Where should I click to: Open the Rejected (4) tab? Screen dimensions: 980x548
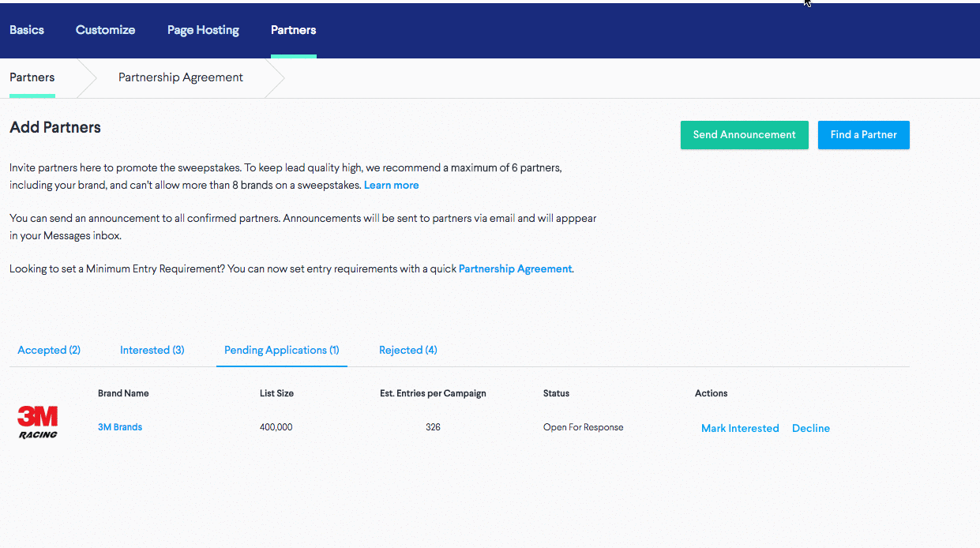point(408,350)
